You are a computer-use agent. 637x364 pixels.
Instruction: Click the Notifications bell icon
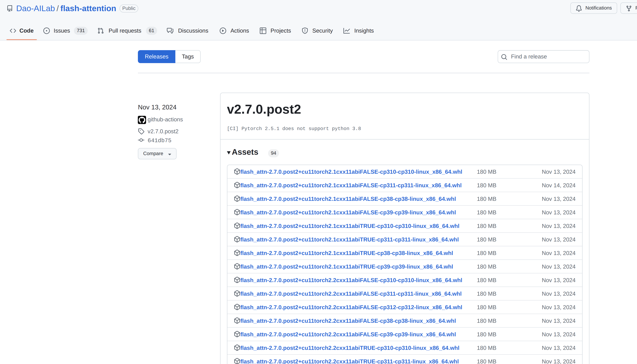coord(579,8)
